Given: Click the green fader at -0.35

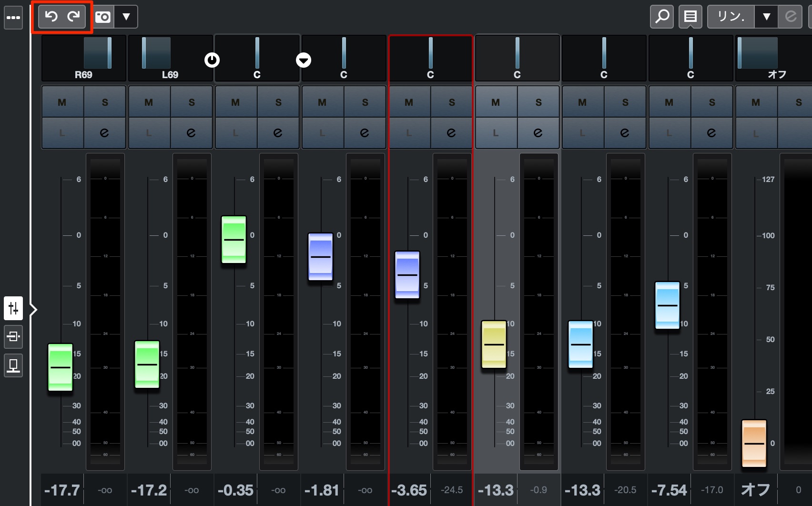Looking at the screenshot, I should pyautogui.click(x=234, y=240).
